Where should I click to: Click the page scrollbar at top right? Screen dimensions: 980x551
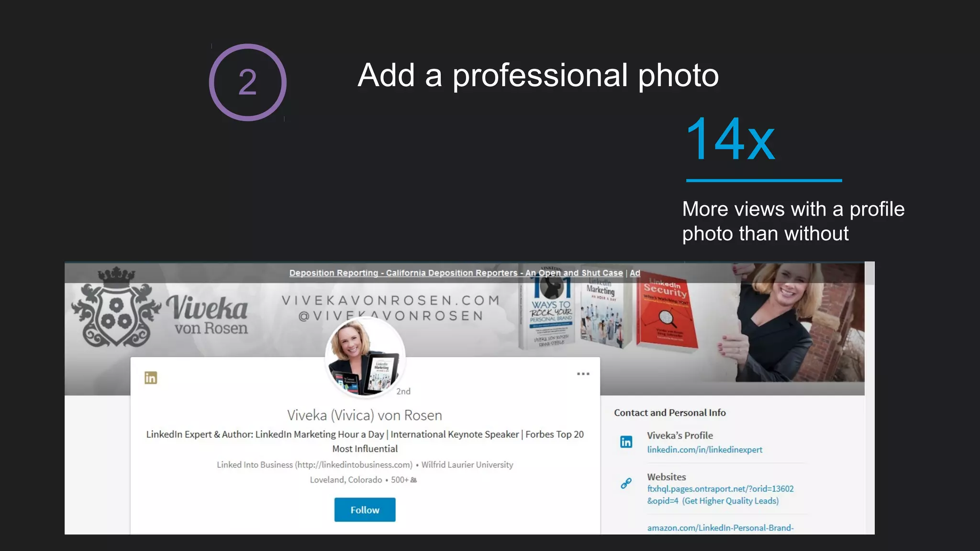point(869,274)
